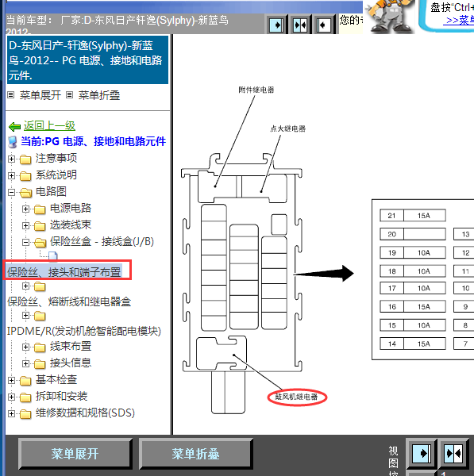Click the 拆卸和安装 folder icon
Image resolution: width=474 pixels, height=476 pixels.
click(25, 397)
